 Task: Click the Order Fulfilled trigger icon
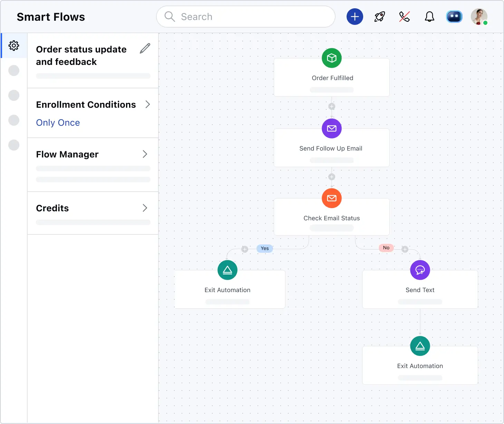point(332,58)
